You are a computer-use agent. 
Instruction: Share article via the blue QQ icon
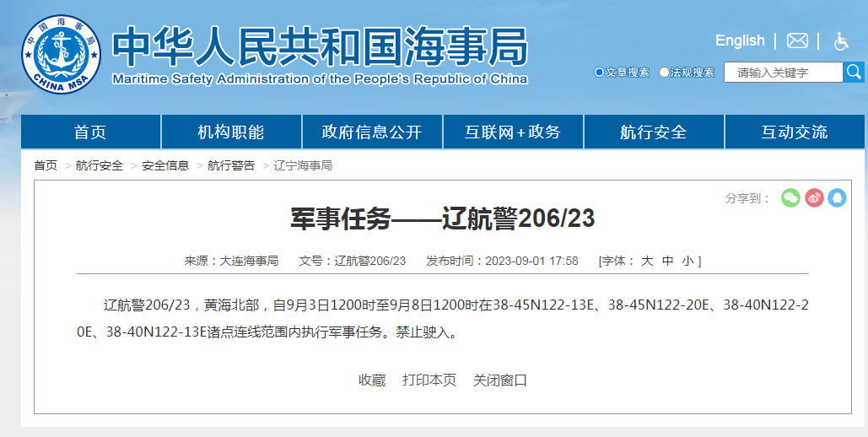(837, 197)
